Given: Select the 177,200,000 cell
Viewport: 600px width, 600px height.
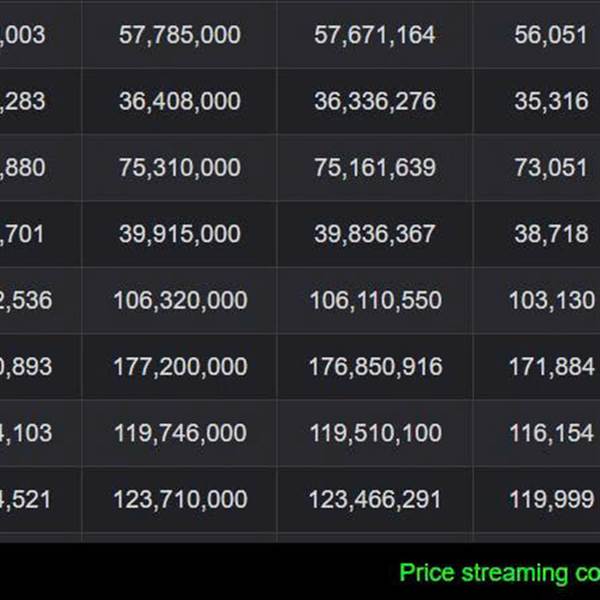Looking at the screenshot, I should (179, 367).
